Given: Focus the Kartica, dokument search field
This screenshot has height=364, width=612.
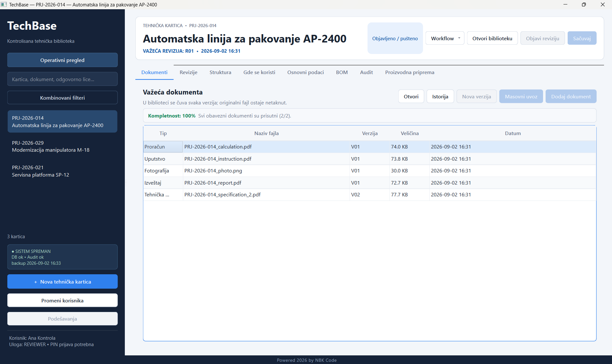Looking at the screenshot, I should pyautogui.click(x=63, y=79).
